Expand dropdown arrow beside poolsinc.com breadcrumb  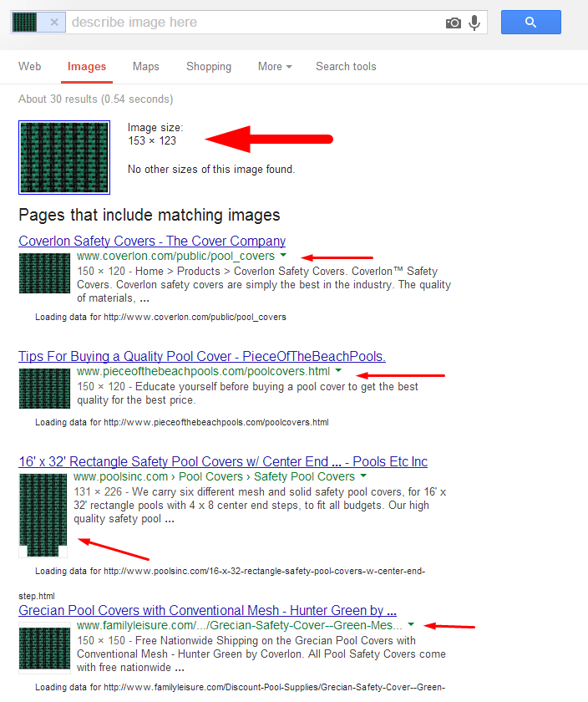(x=363, y=476)
